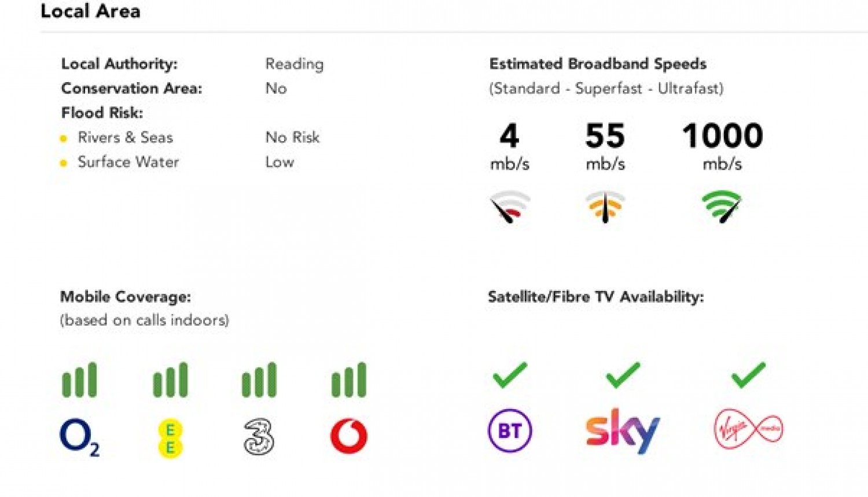
Task: Click the green checkmark above Sky
Action: [x=623, y=375]
